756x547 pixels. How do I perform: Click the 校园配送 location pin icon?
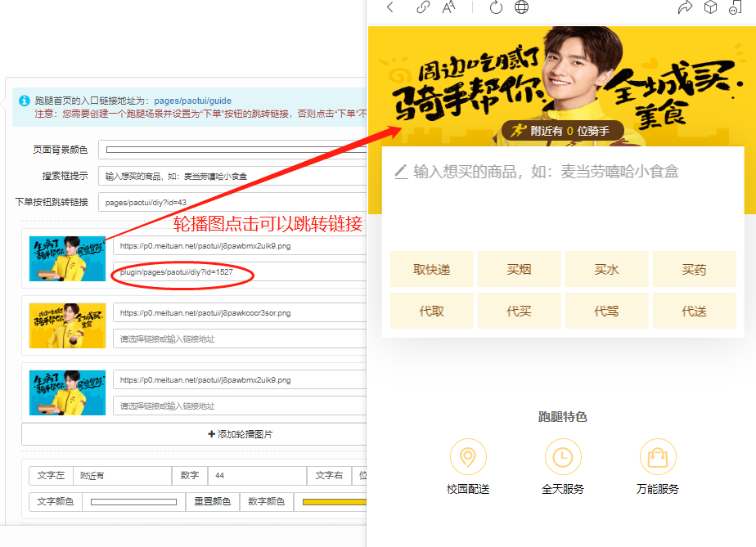pyautogui.click(x=468, y=457)
